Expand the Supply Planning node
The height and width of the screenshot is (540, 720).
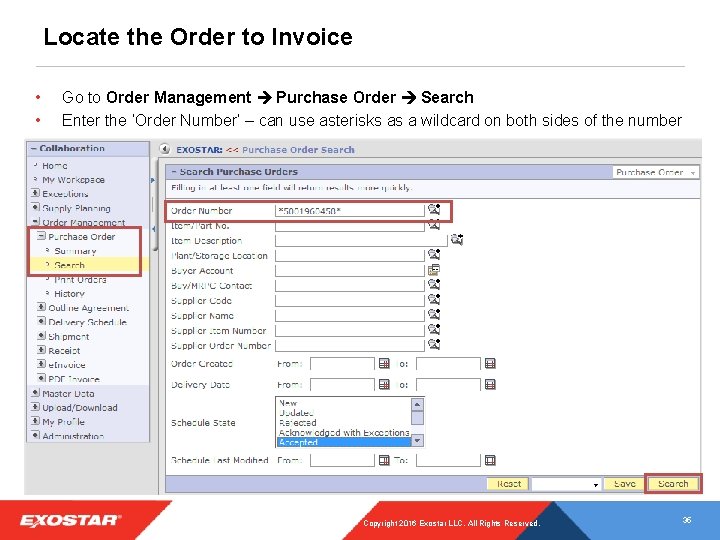pos(35,207)
